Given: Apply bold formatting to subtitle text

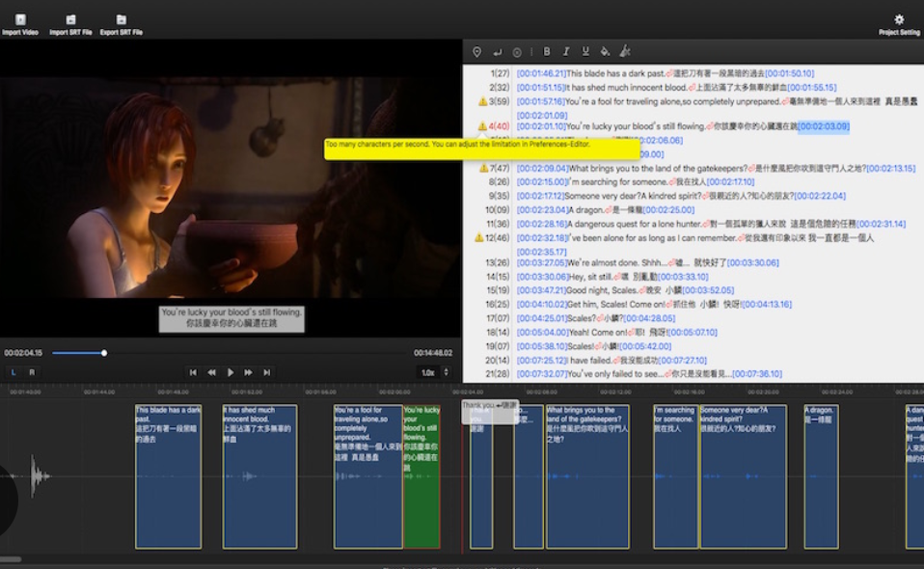Looking at the screenshot, I should pyautogui.click(x=547, y=52).
